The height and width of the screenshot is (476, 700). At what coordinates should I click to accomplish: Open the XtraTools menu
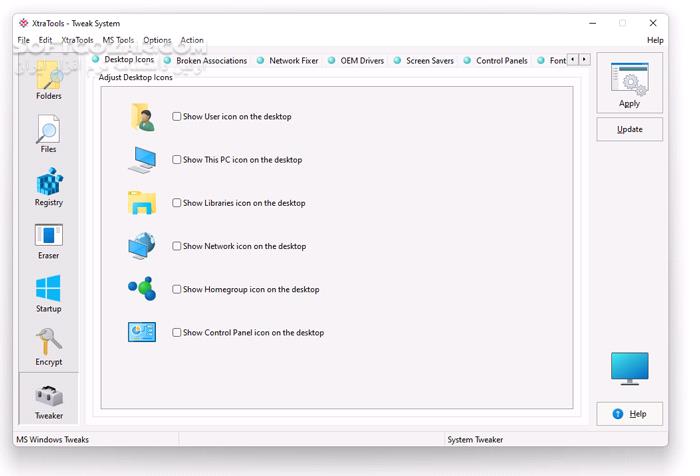click(x=77, y=40)
